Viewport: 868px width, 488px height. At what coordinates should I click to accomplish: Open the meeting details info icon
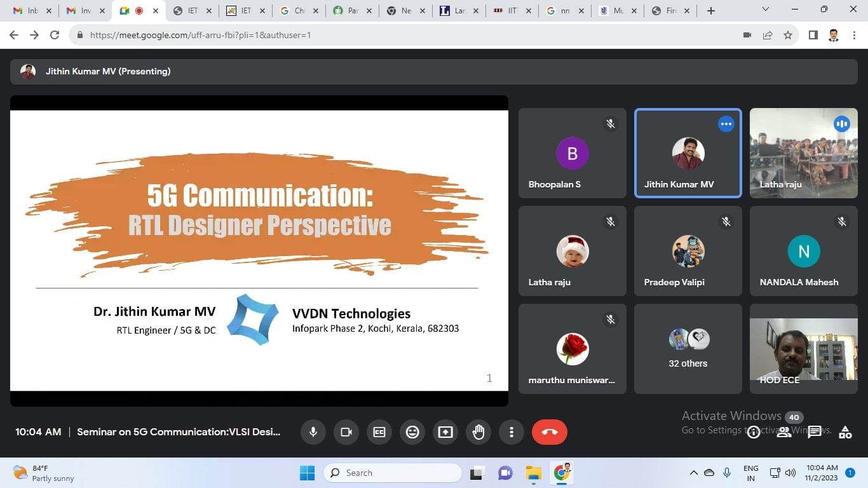[754, 433]
